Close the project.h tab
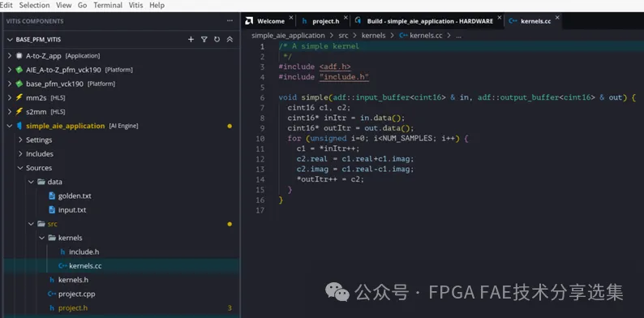 pyautogui.click(x=346, y=18)
